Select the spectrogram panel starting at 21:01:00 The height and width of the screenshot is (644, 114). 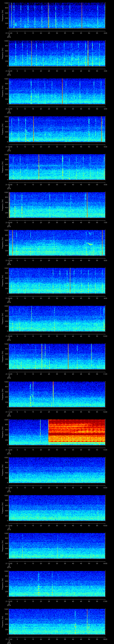click(57, 16)
